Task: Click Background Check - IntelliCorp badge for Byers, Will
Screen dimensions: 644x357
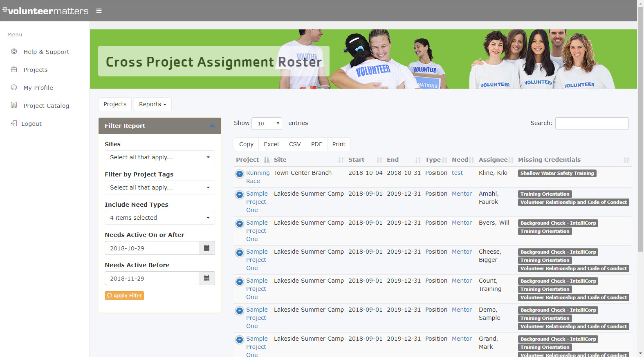Action: pos(558,223)
